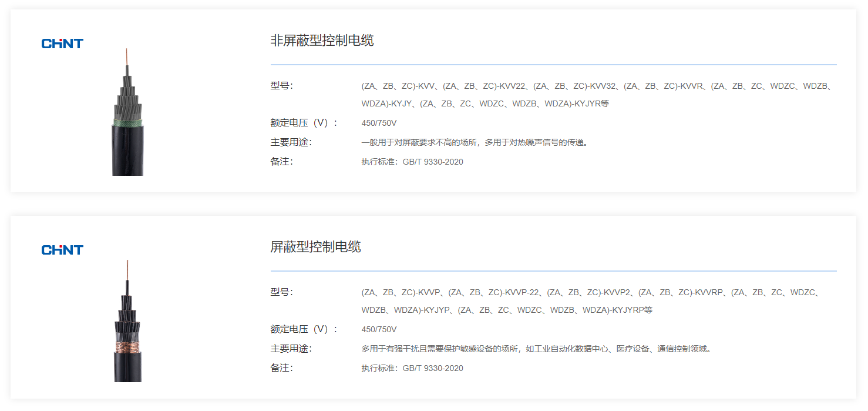Image resolution: width=868 pixels, height=411 pixels.
Task: Click the usage text mentioning 热噪声信号的传递
Action: 475,143
